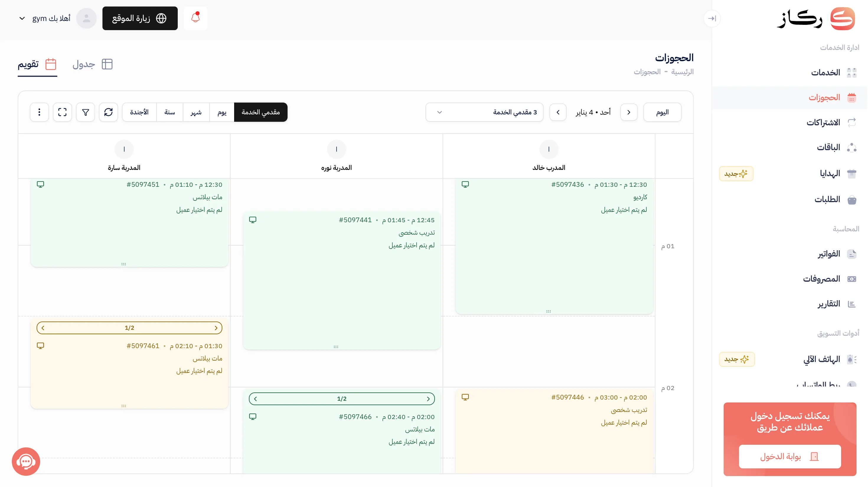
Task: Click the resize handle under booking #5097451
Action: pos(124,264)
